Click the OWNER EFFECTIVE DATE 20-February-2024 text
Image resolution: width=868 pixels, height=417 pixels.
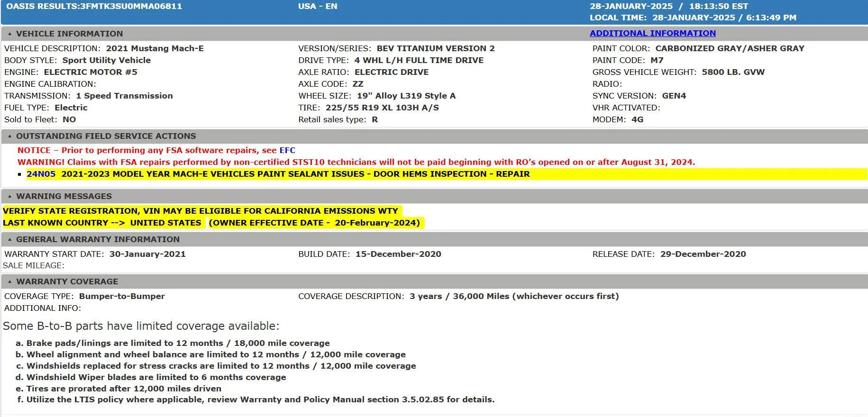tap(314, 223)
